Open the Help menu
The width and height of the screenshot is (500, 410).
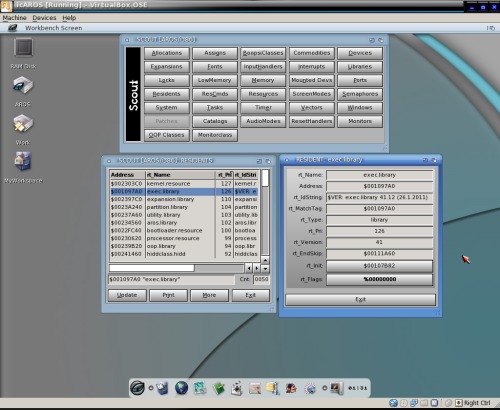[69, 18]
